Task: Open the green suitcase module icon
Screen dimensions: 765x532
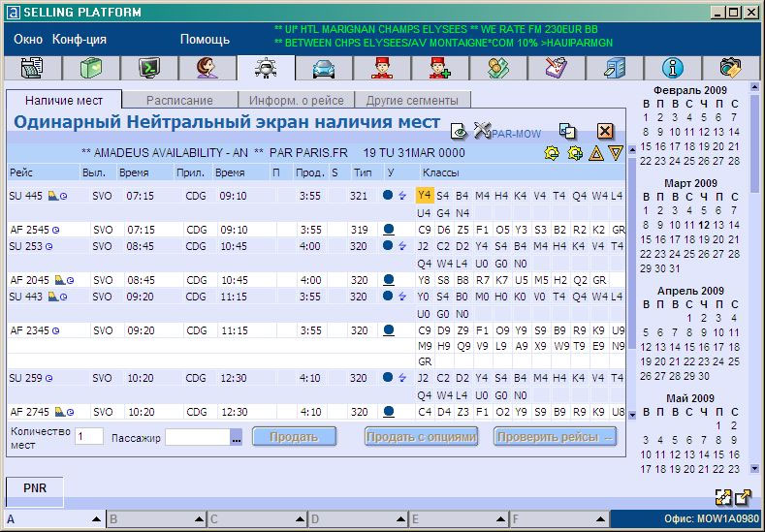Action: pyautogui.click(x=91, y=68)
